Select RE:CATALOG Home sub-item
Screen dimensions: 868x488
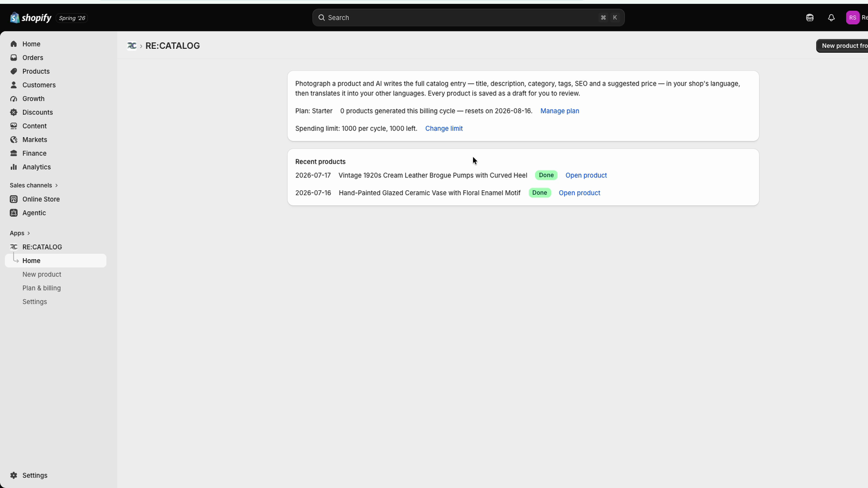click(55, 261)
